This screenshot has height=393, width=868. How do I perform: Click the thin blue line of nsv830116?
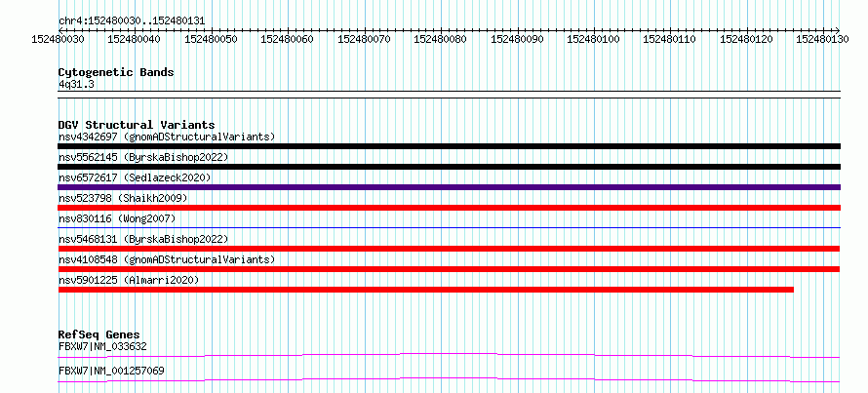tap(449, 227)
